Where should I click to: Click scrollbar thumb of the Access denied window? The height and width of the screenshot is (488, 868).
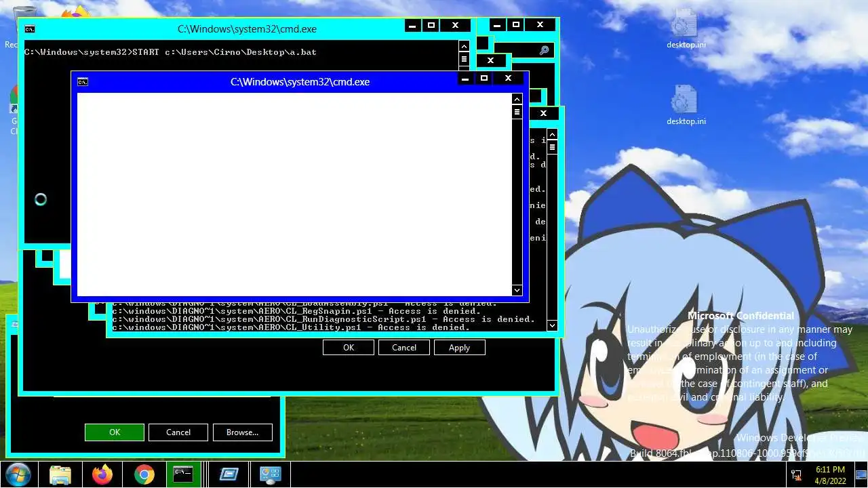pos(552,147)
